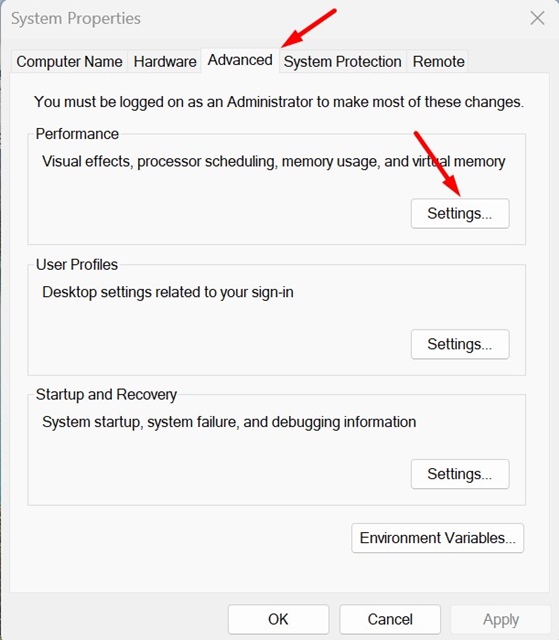Screen dimensions: 559x640
Task: Click the Startup and Recovery heading
Action: pyautogui.click(x=106, y=394)
